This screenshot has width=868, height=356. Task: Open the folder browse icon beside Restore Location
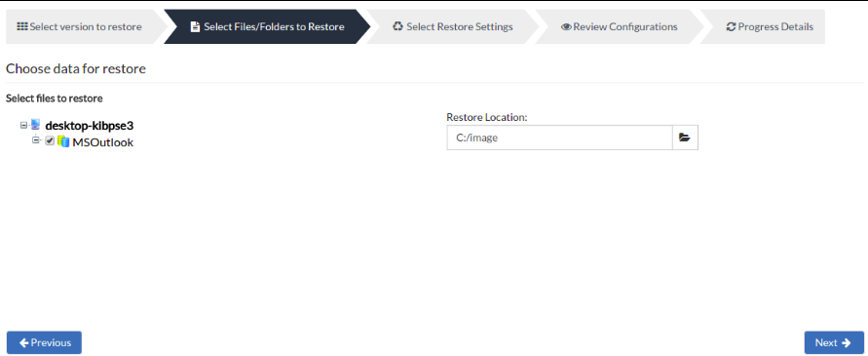tap(685, 138)
